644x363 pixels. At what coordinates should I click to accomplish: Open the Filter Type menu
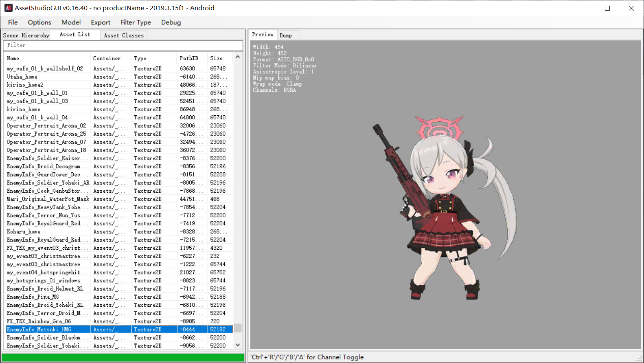pyautogui.click(x=136, y=22)
